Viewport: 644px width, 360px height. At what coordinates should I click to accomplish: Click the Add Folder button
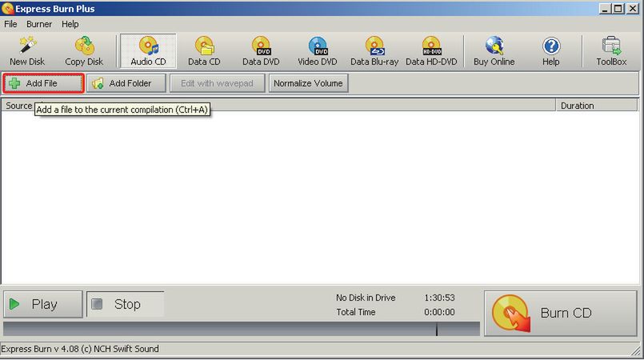click(x=126, y=83)
